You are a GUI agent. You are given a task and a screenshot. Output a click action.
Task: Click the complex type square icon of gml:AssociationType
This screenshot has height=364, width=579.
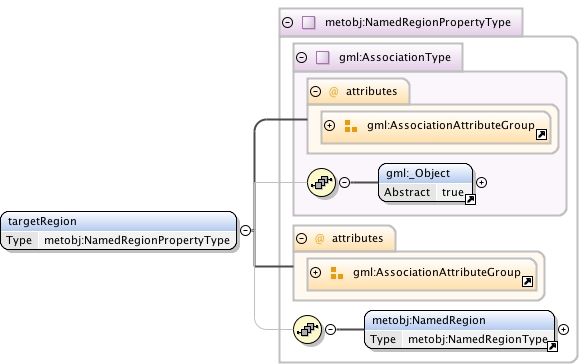322,58
